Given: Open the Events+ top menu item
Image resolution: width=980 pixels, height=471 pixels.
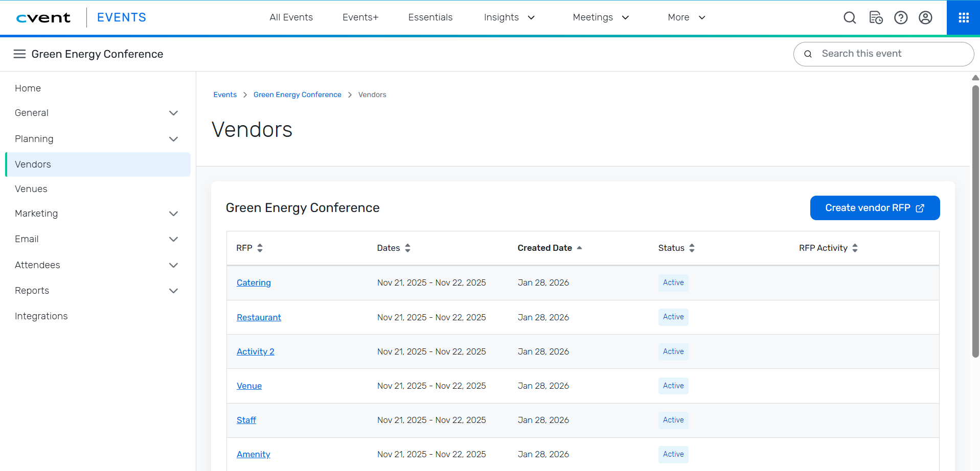Looking at the screenshot, I should click(x=360, y=17).
